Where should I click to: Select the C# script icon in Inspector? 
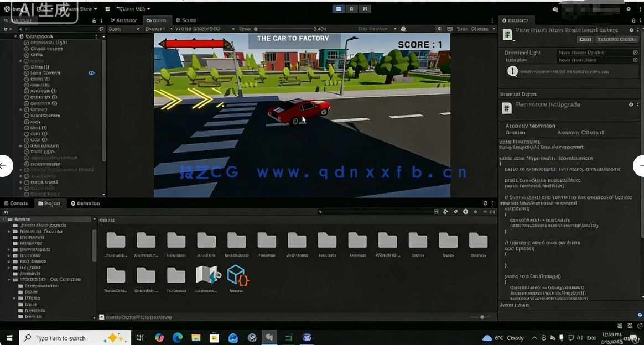pos(506,34)
